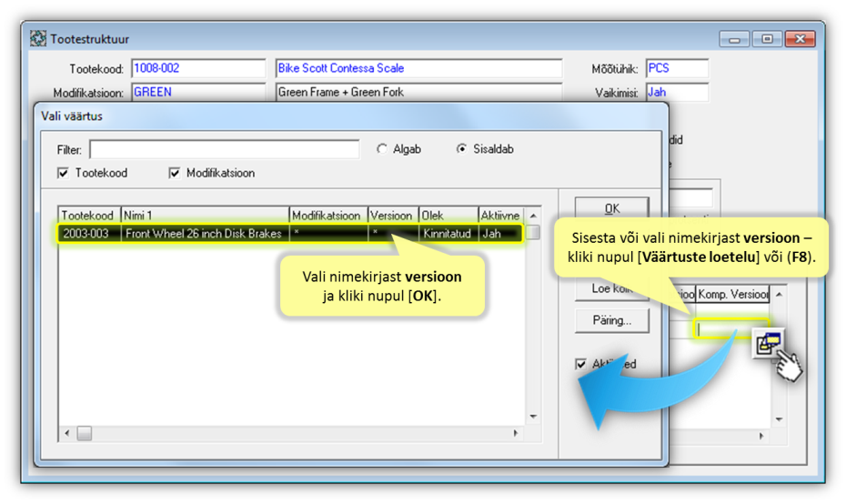
Task: Click the Päring... button
Action: (x=611, y=321)
